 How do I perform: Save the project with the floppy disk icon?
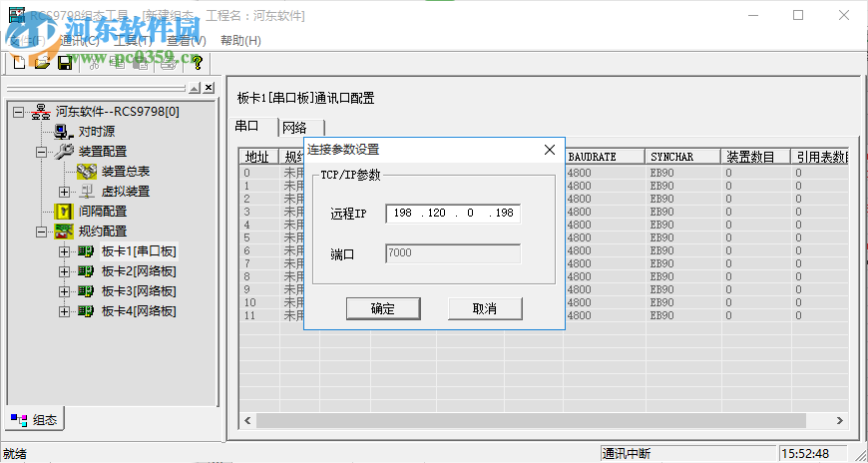pos(65,63)
